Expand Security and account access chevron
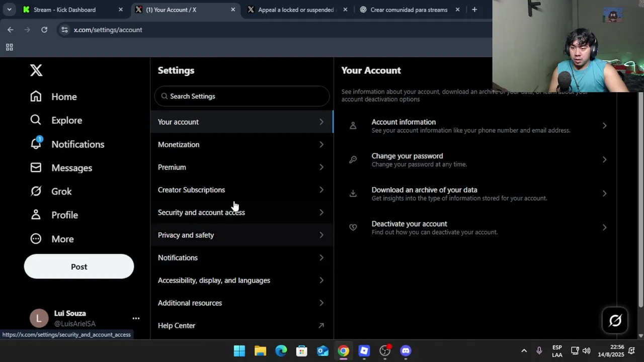 321,213
